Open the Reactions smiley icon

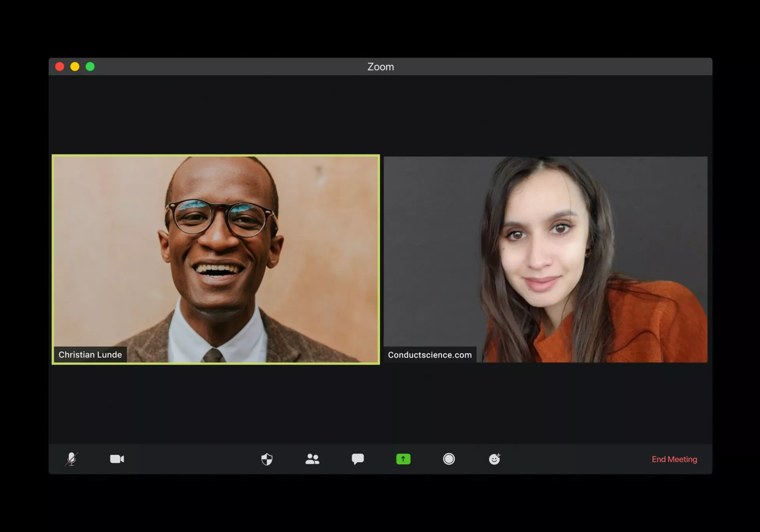point(495,459)
